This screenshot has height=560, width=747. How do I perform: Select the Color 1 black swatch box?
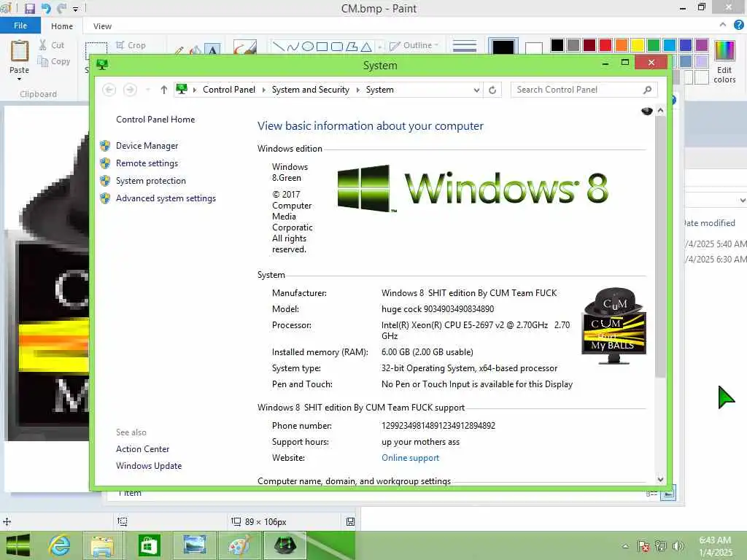click(503, 47)
